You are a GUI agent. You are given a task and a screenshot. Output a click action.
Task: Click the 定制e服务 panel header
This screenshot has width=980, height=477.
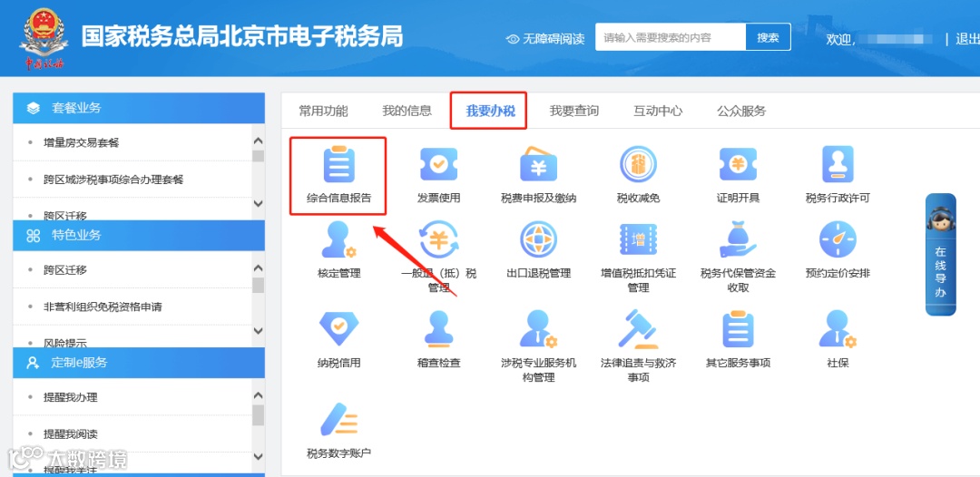139,362
